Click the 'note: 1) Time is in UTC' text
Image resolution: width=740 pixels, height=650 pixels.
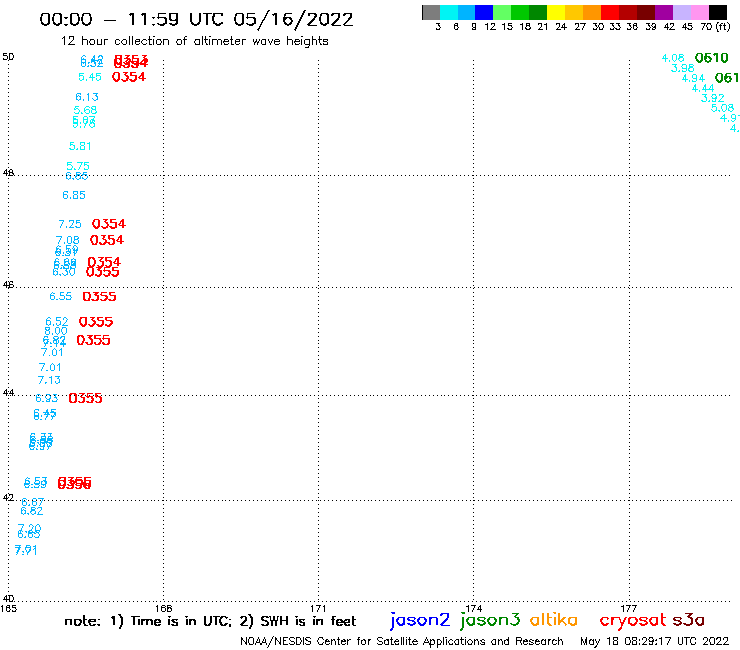(x=148, y=621)
